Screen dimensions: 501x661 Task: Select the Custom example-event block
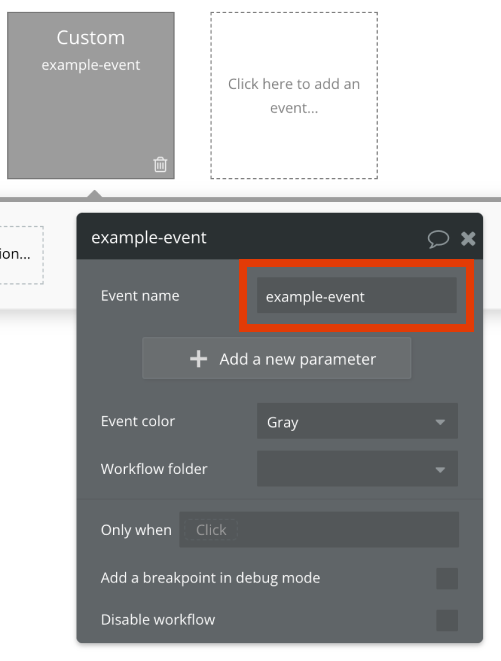tap(91, 95)
